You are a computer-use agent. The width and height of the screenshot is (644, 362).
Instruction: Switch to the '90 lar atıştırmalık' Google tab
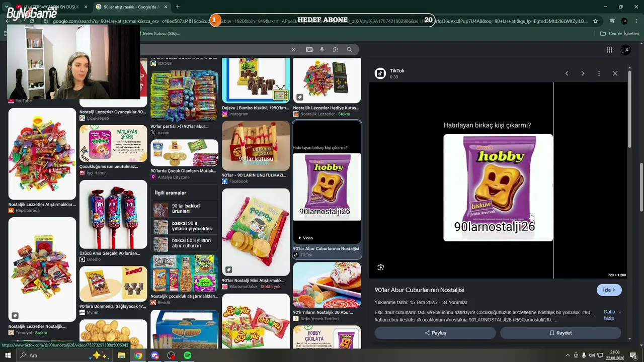131,7
